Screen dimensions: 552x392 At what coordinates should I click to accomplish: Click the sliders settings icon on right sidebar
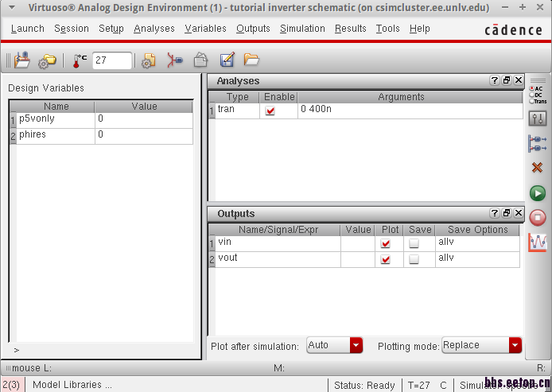point(538,118)
